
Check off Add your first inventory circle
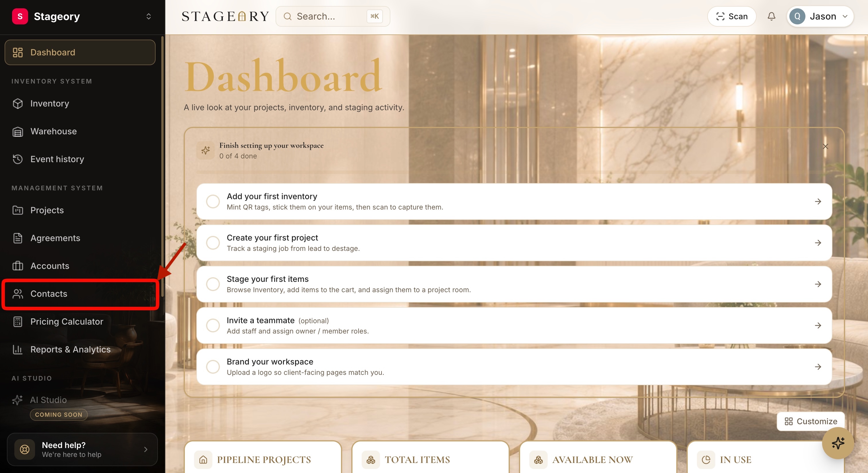pyautogui.click(x=213, y=201)
